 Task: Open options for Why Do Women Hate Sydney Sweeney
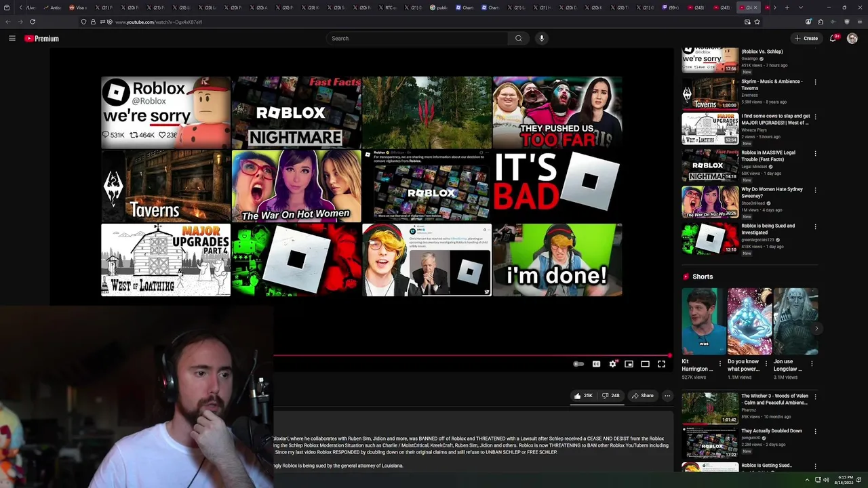pos(815,190)
